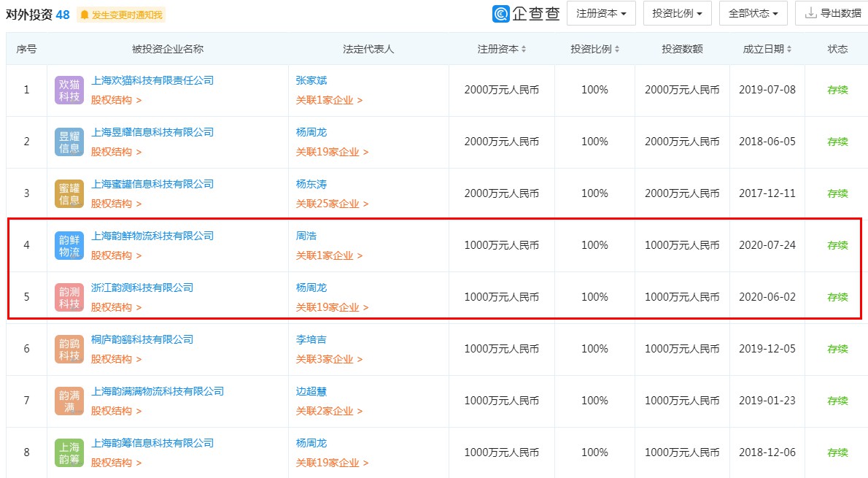868x478 pixels.
Task: Open 上海韵筹信息科技有限公司 company link
Action: click(x=152, y=443)
